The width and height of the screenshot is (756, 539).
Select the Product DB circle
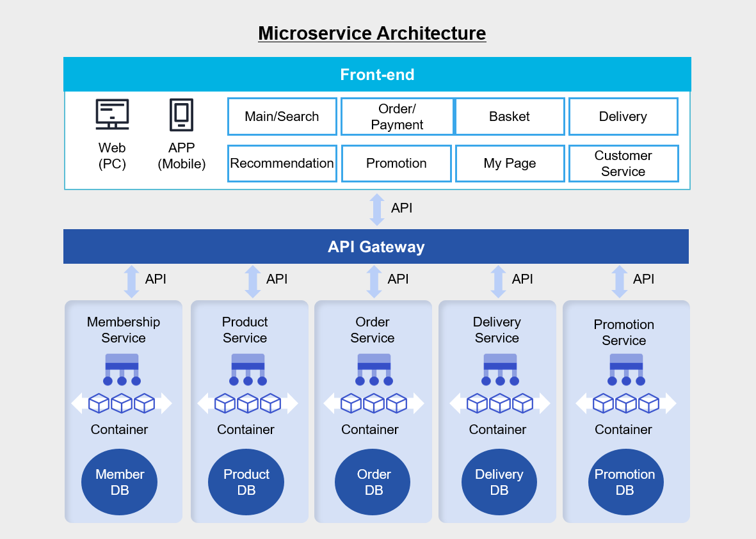point(246,482)
